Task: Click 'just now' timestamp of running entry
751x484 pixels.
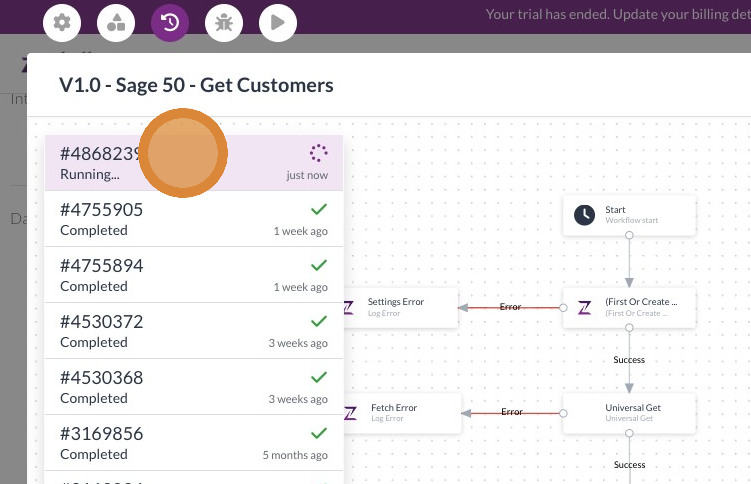Action: pos(307,175)
